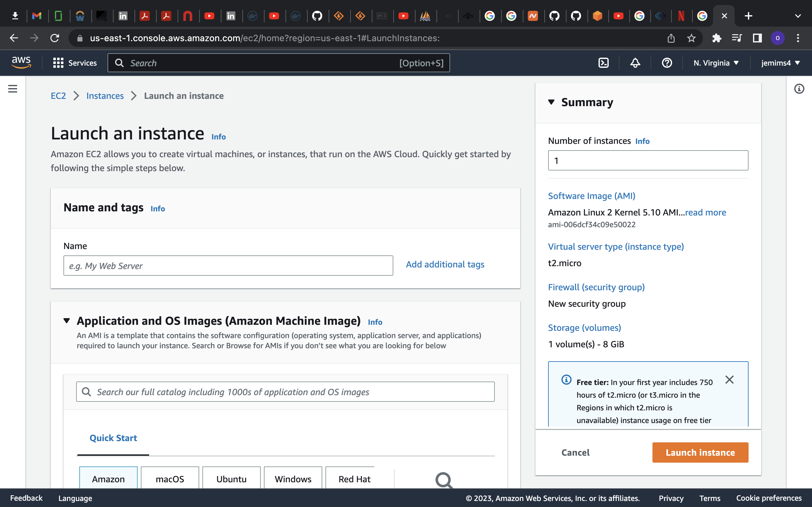Dismiss the Free tier notice
The width and height of the screenshot is (812, 507).
coord(730,380)
